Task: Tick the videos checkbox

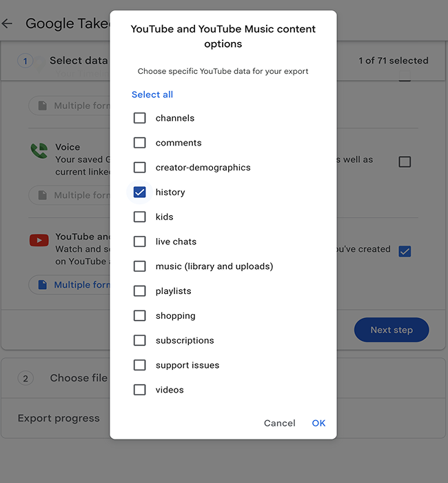Action: [x=140, y=390]
